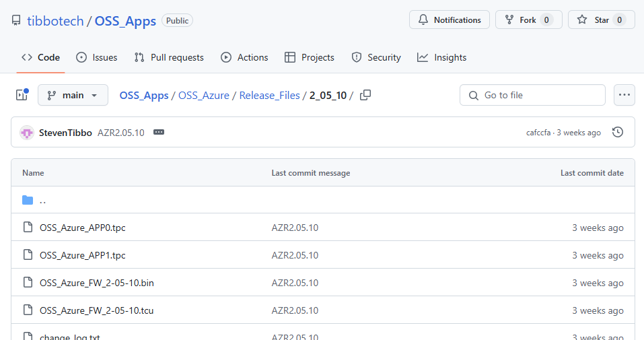Focus the Go to file search field
Image resolution: width=644 pixels, height=340 pixels.
click(532, 96)
